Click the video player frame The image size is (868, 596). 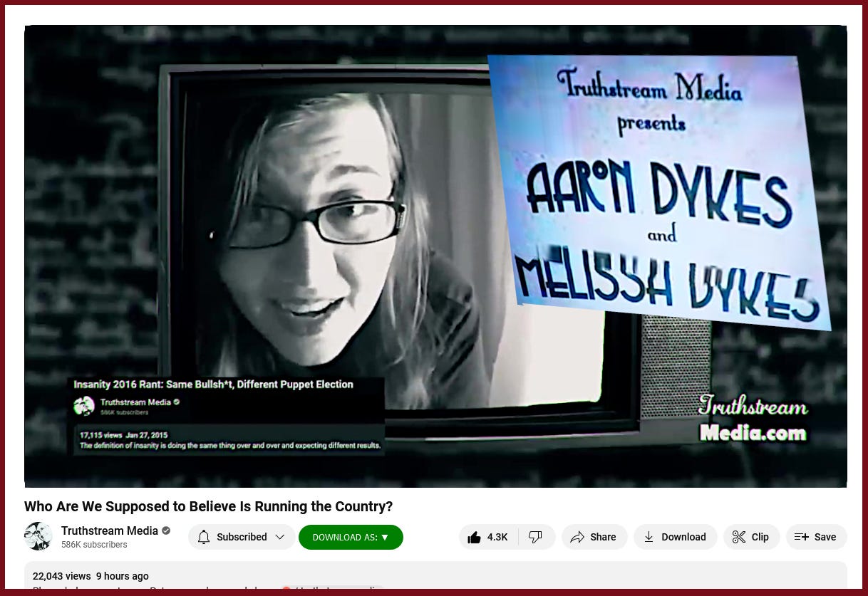(x=435, y=256)
